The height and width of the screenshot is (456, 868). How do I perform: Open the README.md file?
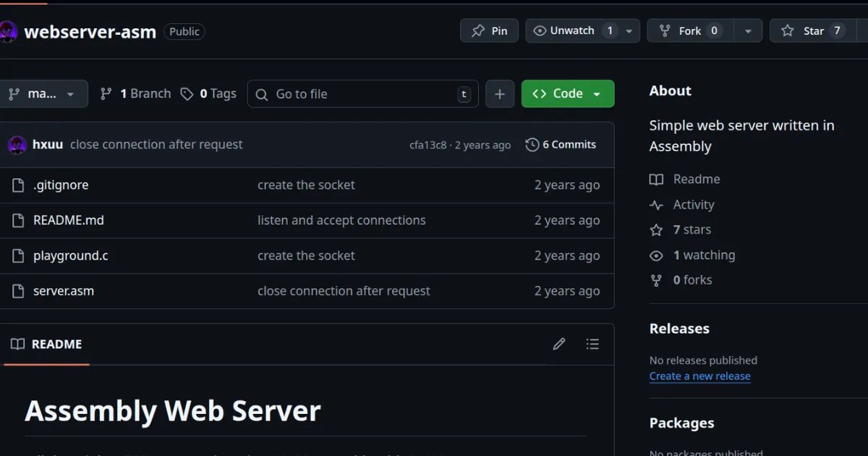pos(69,220)
